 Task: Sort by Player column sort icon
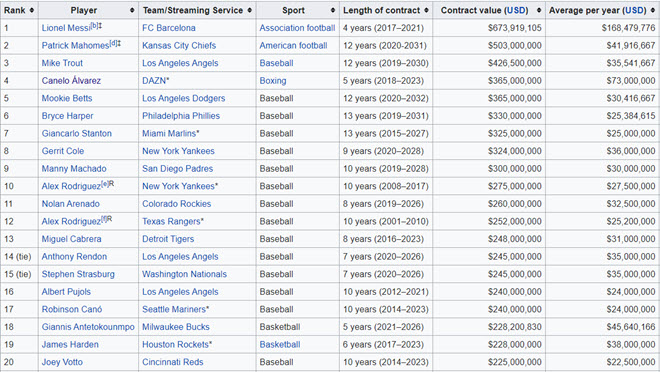coord(132,10)
